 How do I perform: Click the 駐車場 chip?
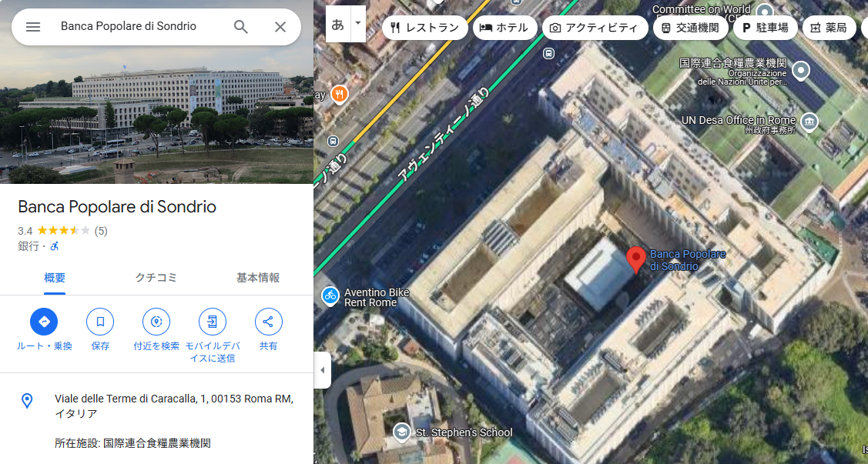(x=765, y=28)
